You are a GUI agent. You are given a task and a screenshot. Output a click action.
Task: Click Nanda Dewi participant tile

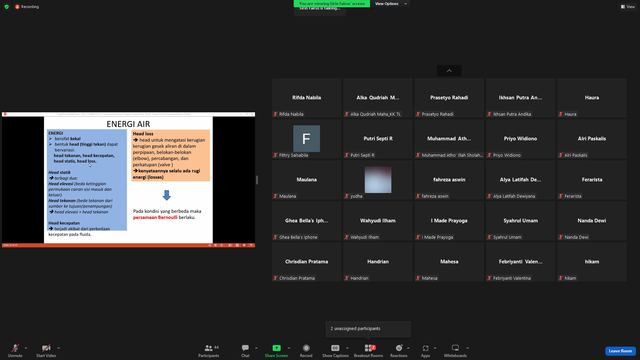pos(592,221)
